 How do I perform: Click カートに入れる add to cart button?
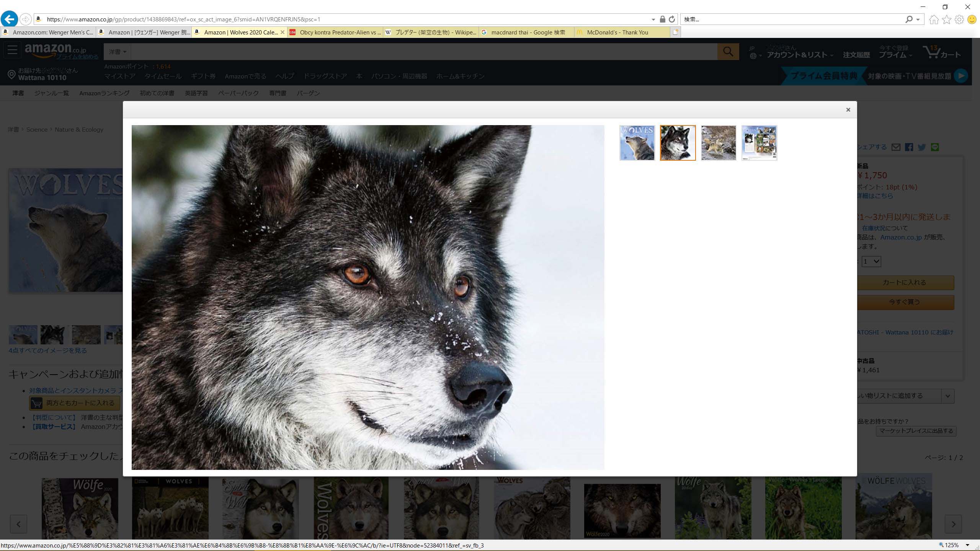point(905,282)
